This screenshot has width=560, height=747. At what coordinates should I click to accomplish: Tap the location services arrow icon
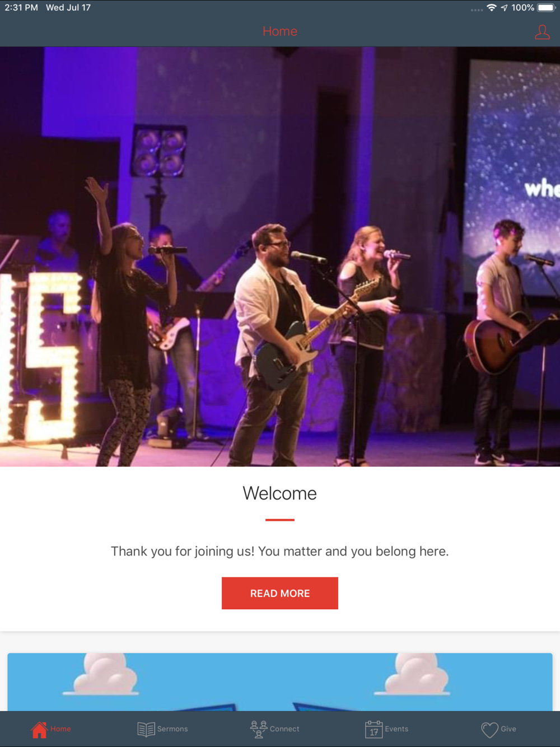504,8
